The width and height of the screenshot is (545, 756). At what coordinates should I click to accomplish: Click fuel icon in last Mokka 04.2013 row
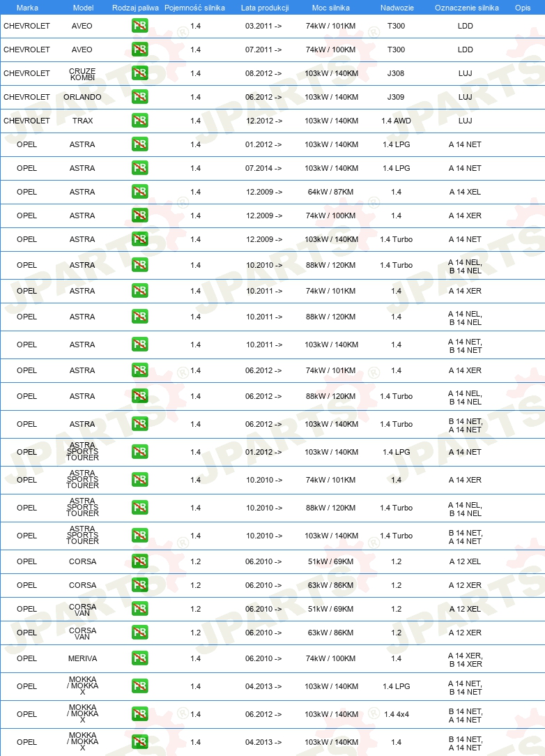140,741
